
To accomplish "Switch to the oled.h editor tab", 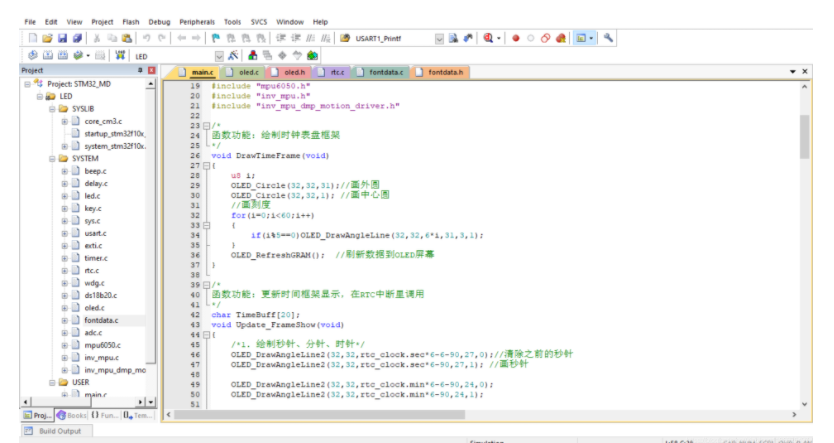I will coord(288,72).
